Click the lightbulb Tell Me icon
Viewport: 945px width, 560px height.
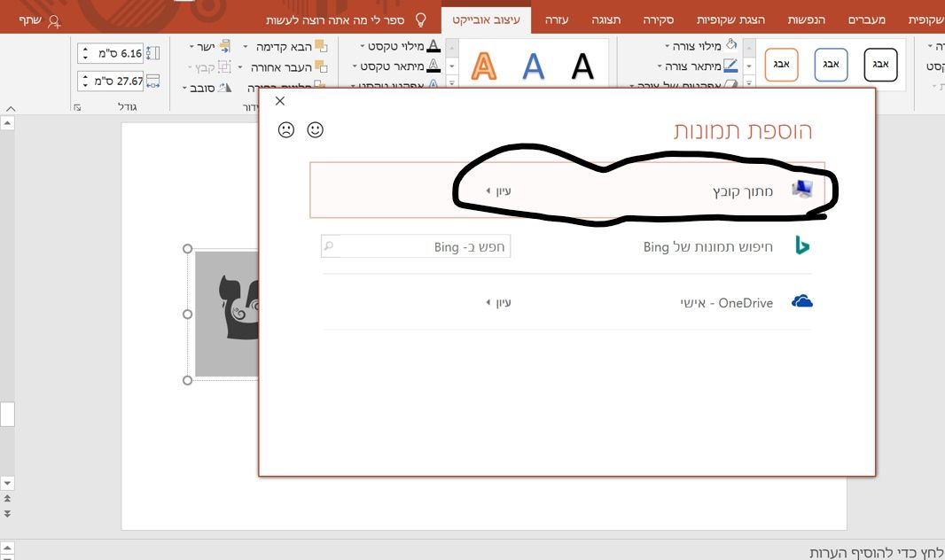pos(421,19)
